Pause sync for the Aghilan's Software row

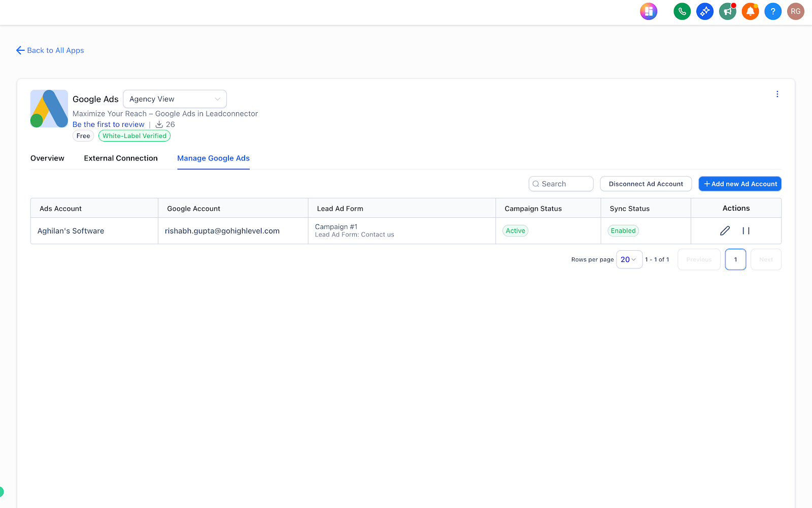[746, 231]
